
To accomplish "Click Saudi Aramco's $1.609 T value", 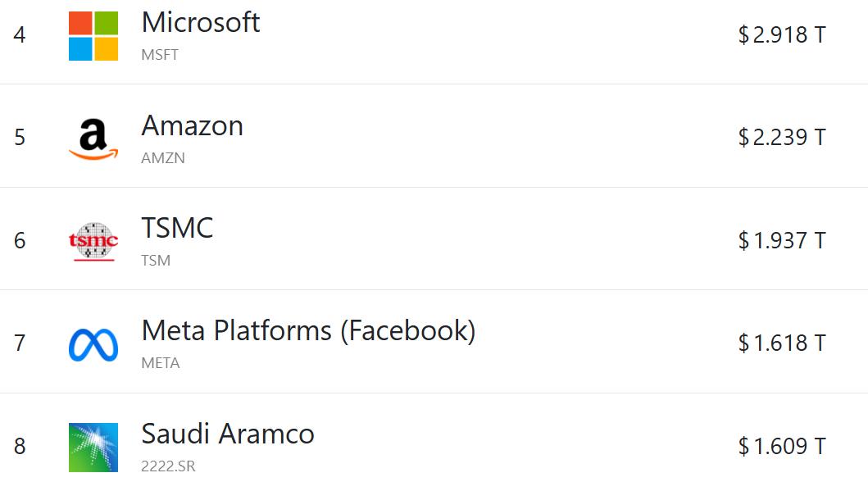I will tap(781, 446).
